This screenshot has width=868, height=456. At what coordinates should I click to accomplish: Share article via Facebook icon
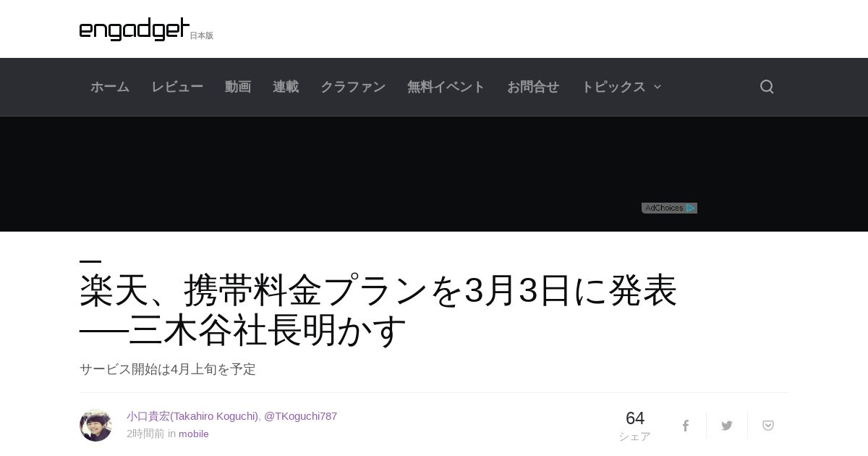pyautogui.click(x=686, y=426)
